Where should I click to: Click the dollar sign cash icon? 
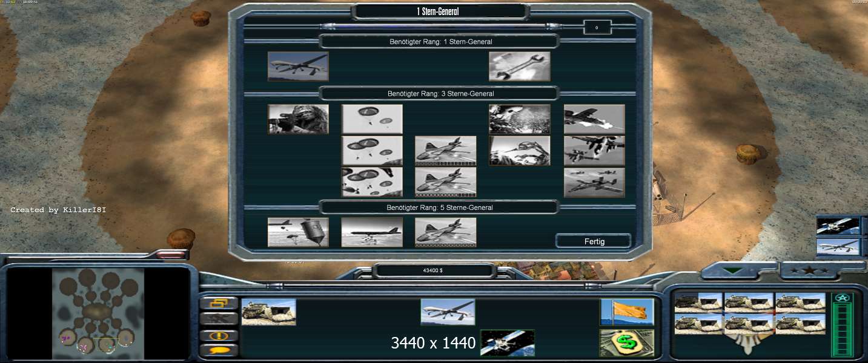[x=626, y=343]
